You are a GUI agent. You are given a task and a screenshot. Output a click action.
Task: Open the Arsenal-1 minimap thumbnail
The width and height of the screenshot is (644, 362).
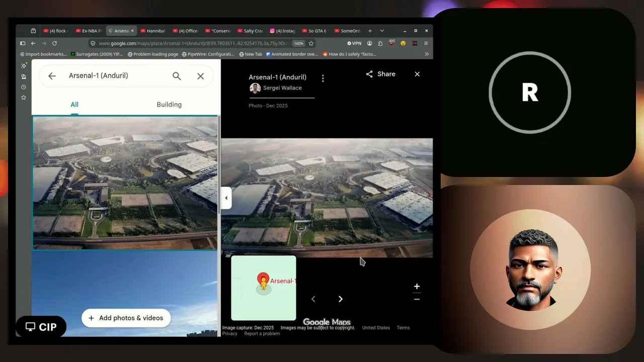264,288
